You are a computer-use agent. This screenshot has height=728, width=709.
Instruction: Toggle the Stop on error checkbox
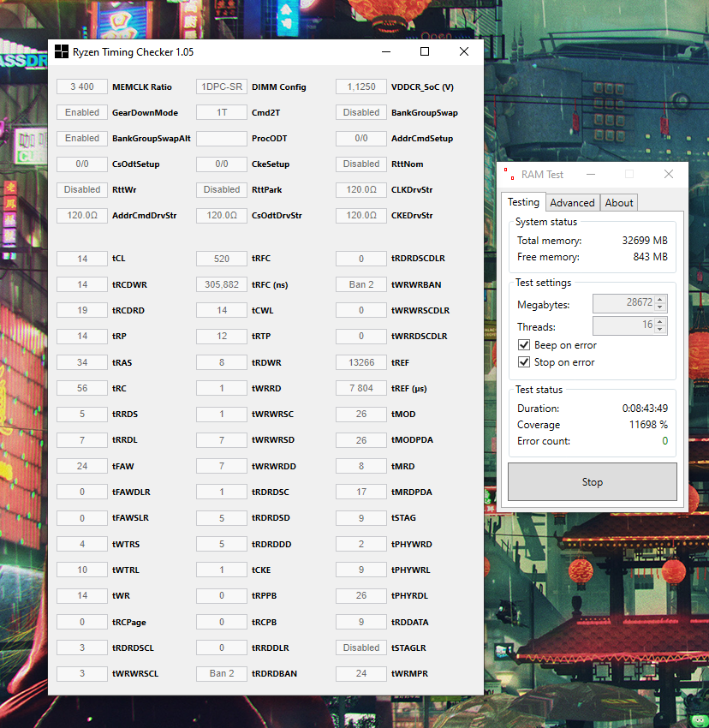(524, 362)
